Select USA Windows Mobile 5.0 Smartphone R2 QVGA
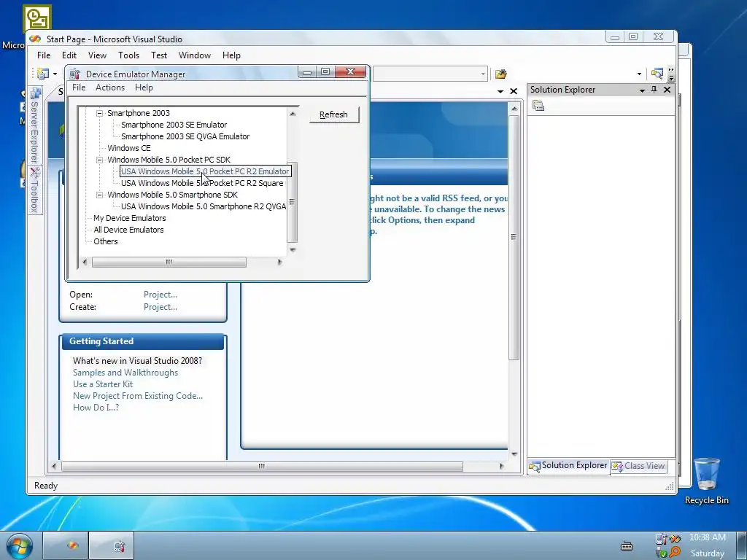 click(x=204, y=206)
